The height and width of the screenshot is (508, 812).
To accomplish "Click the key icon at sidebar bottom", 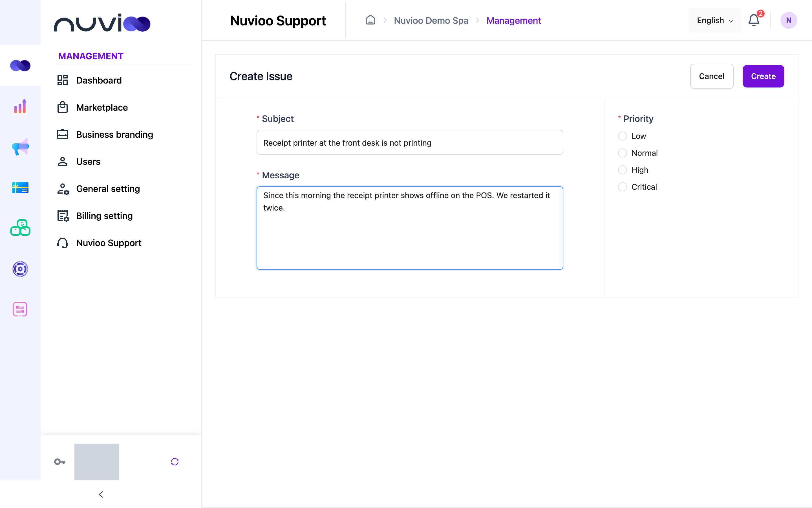I will coord(60,462).
